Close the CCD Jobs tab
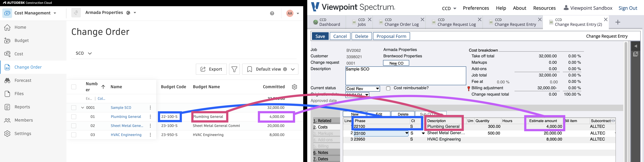Image resolution: width=644 pixels, height=162 pixels. click(369, 19)
